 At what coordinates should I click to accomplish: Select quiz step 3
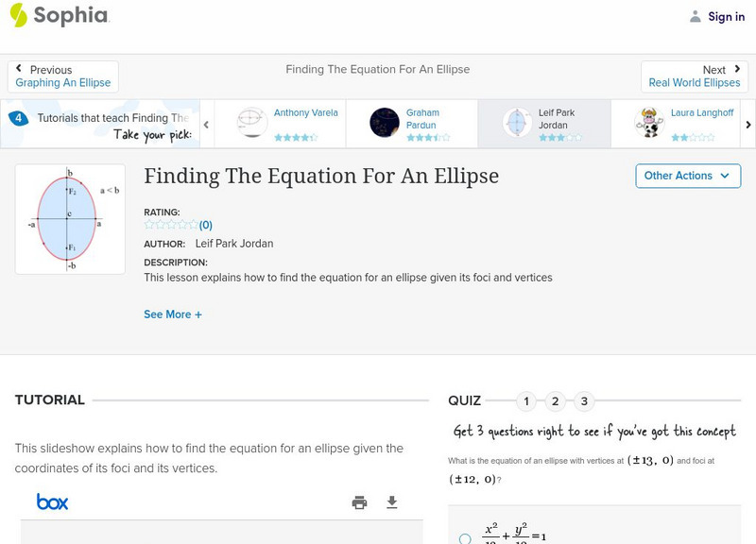coord(584,400)
